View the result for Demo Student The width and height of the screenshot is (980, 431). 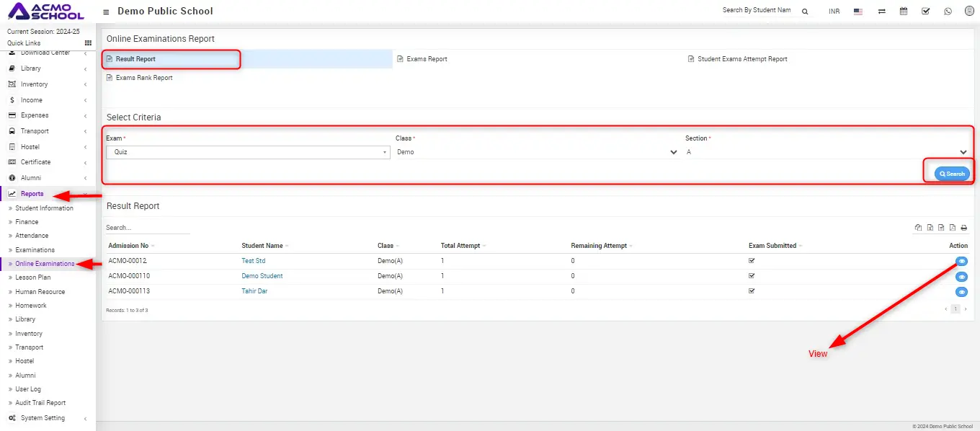[x=961, y=277]
